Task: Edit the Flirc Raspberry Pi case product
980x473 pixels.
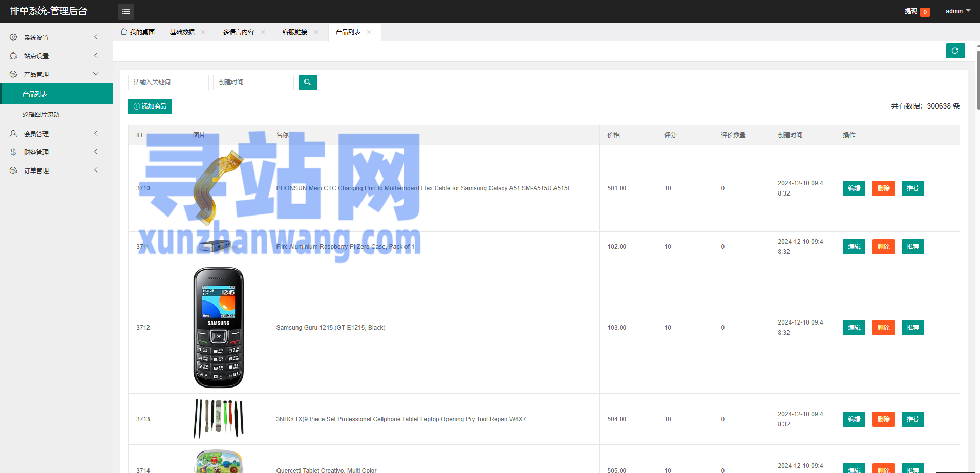Action: [854, 247]
